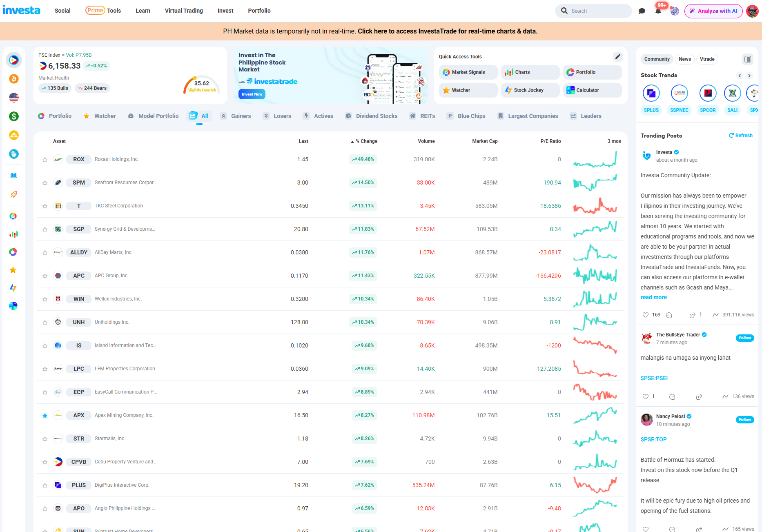The image size is (762, 532).
Task: Toggle watchlist star for SGP
Action: (45, 229)
